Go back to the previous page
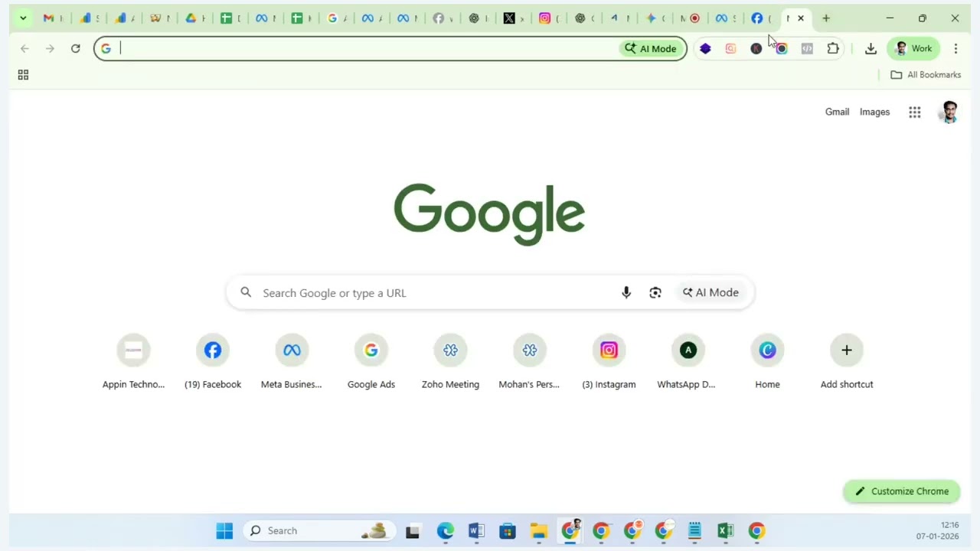This screenshot has height=551, width=980. (24, 48)
